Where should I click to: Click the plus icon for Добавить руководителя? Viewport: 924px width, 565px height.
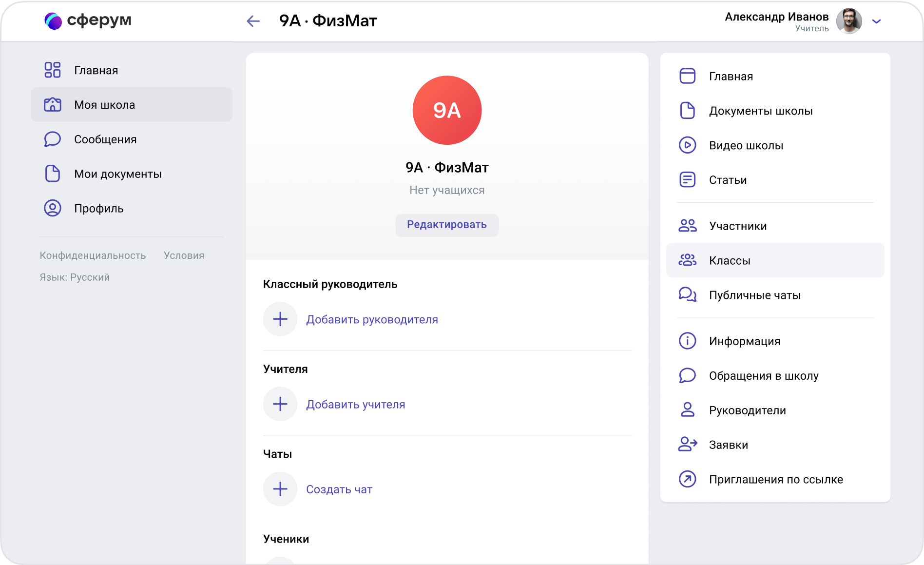pos(280,319)
